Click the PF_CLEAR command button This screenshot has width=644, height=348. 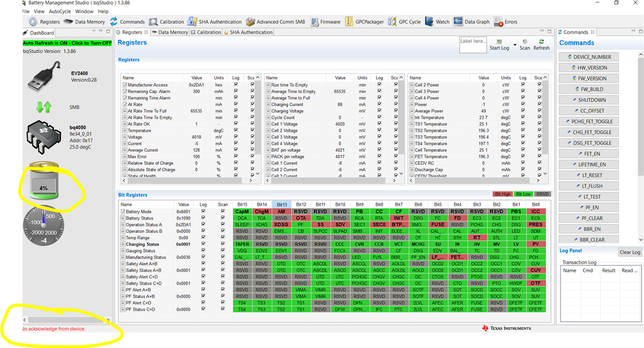click(x=589, y=218)
